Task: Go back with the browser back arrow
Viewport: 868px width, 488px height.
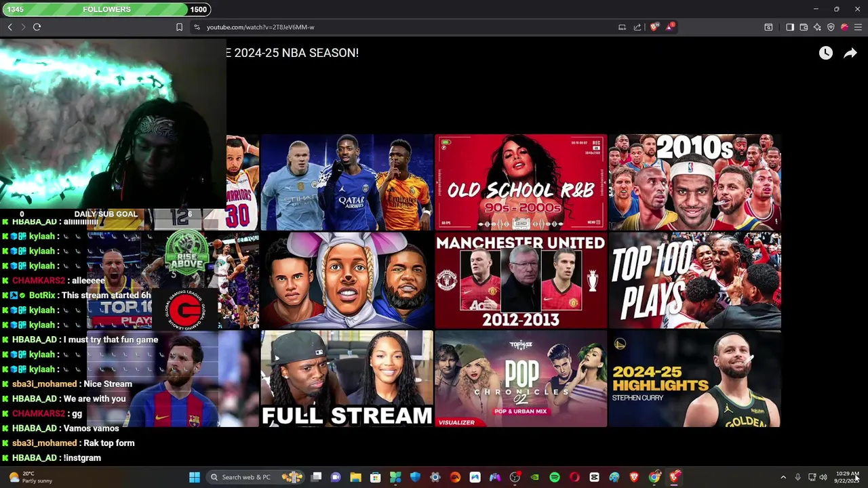Action: tap(10, 27)
